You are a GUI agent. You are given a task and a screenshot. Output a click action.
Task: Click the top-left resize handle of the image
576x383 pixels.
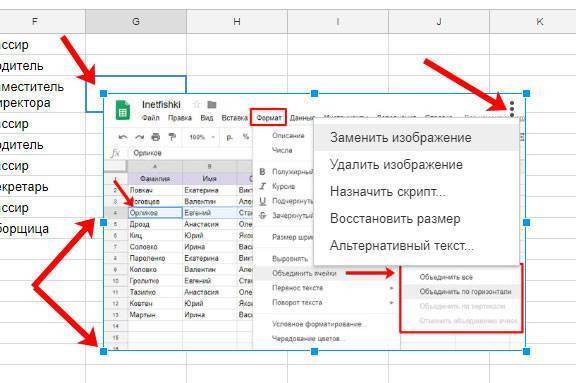tap(104, 94)
